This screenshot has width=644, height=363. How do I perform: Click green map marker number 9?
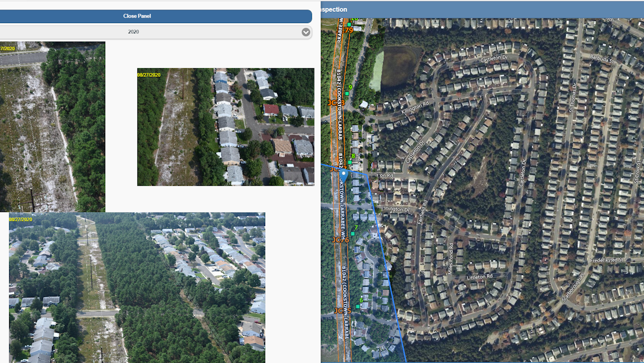pyautogui.click(x=347, y=93)
